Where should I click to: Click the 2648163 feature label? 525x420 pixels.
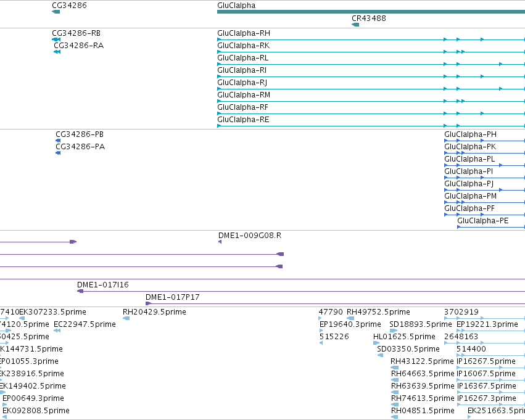pos(461,337)
